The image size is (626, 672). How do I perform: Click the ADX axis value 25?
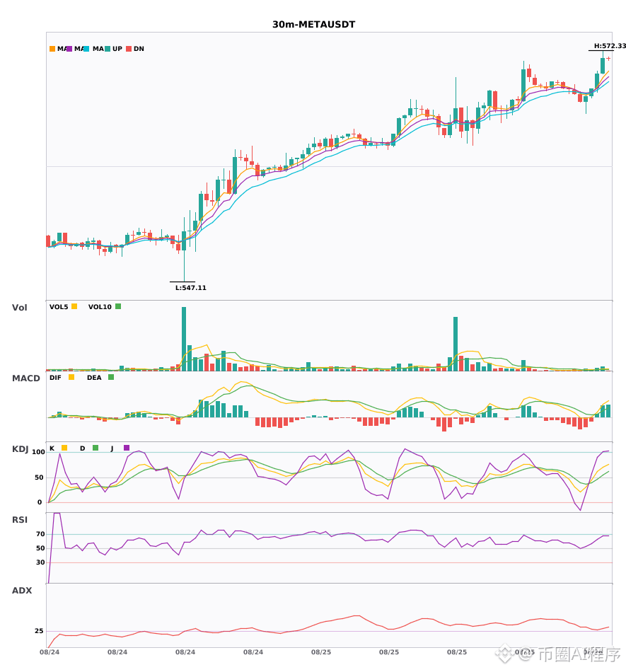[39, 631]
